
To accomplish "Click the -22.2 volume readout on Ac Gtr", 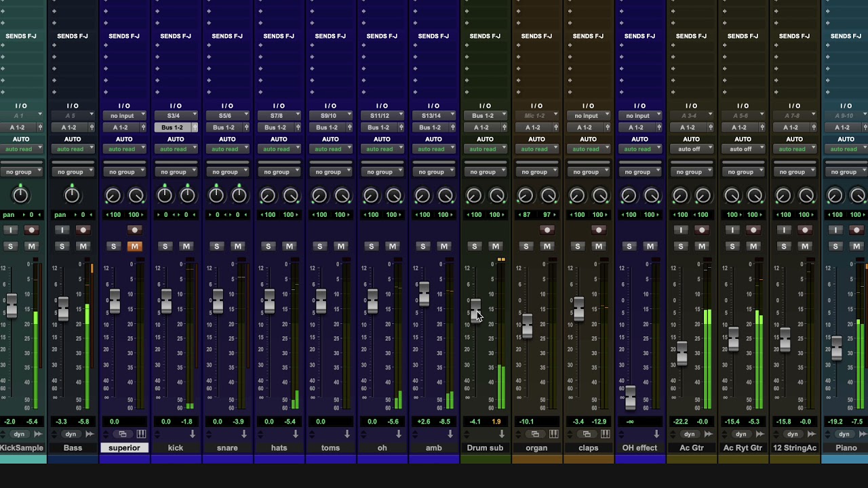I will tap(682, 422).
